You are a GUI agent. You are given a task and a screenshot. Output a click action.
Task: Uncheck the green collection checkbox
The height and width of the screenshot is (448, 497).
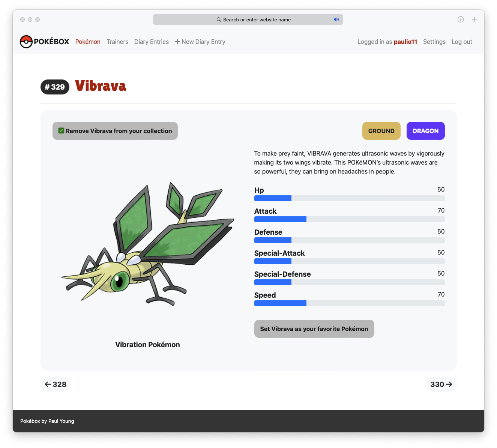[x=61, y=131]
